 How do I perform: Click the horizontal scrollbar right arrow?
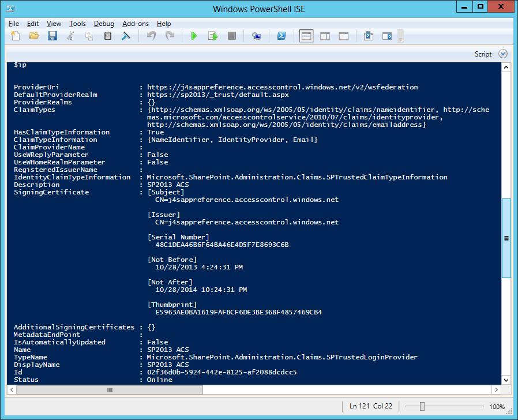(496, 390)
